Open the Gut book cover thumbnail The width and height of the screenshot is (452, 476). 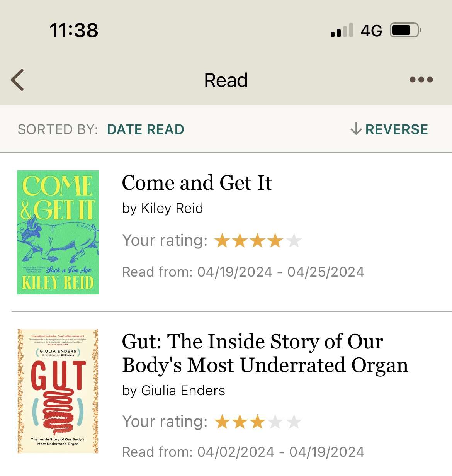coord(58,391)
